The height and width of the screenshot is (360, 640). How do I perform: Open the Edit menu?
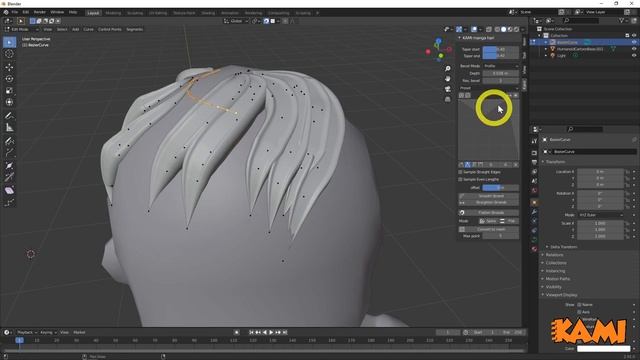(26, 13)
